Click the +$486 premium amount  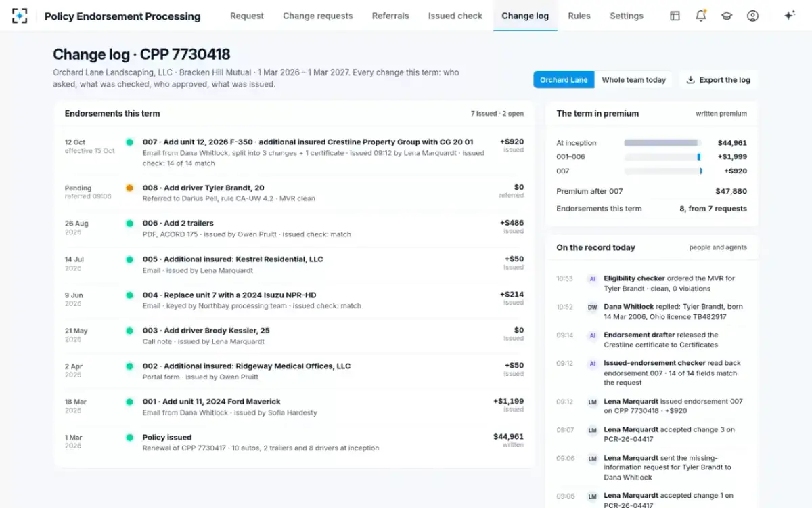click(x=512, y=223)
